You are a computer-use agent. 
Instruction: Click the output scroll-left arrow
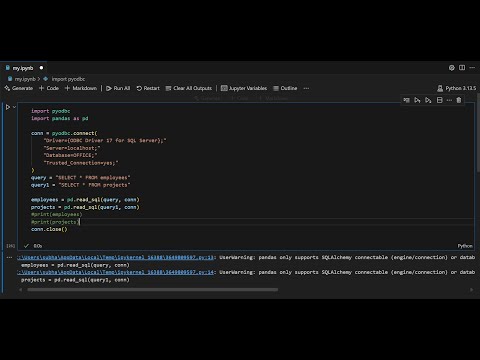pyautogui.click(x=21, y=290)
